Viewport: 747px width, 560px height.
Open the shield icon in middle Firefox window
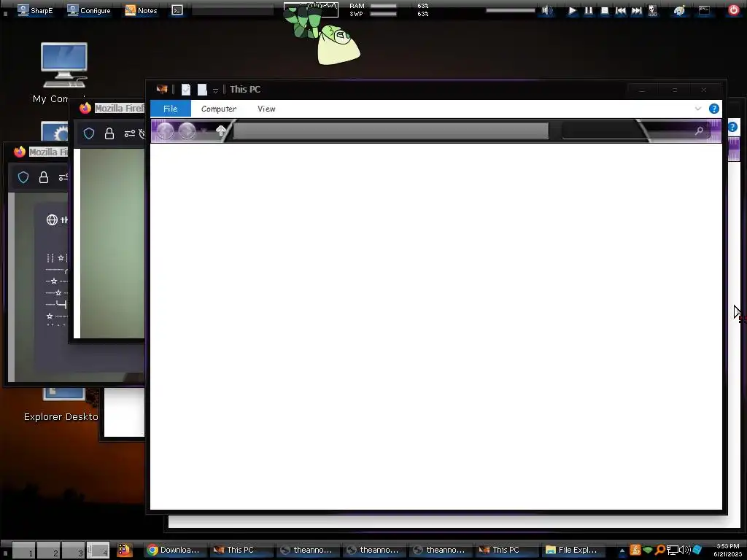point(88,133)
